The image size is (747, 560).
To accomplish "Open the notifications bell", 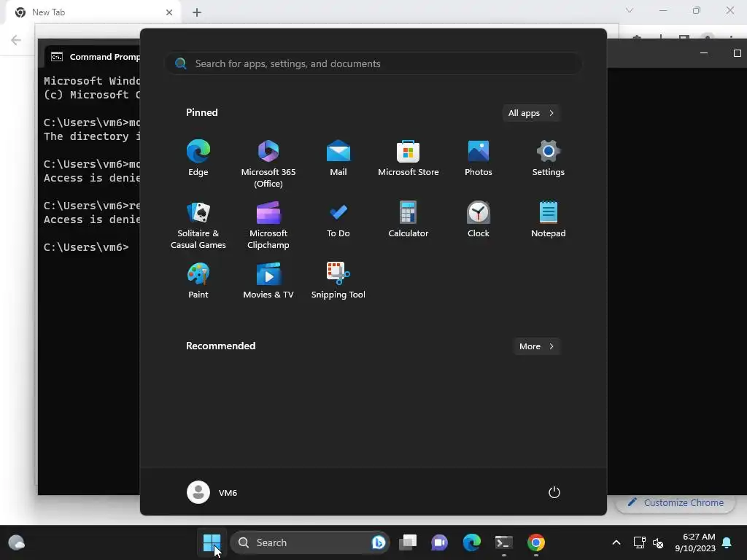I will [727, 542].
